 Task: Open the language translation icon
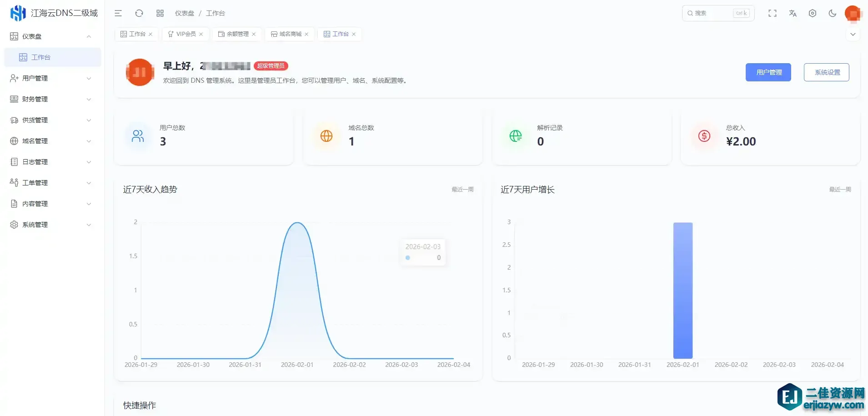[x=793, y=13]
